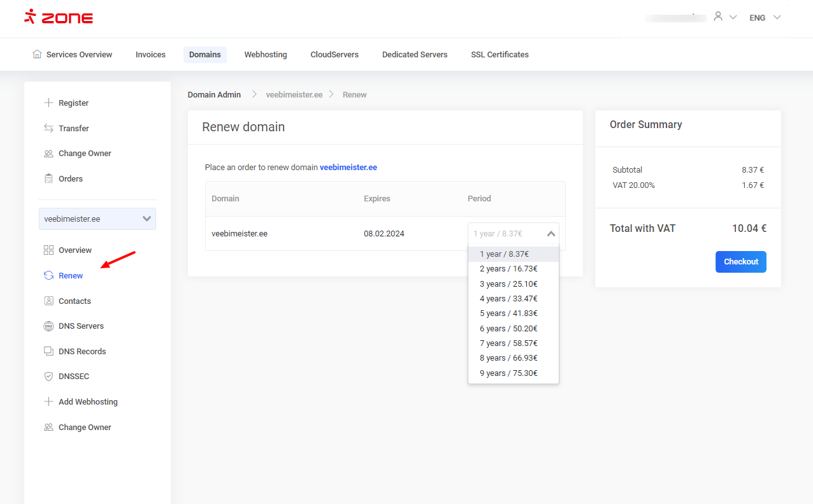The image size is (813, 504).
Task: Select 3 years / 25.10€ period option
Action: pos(508,284)
